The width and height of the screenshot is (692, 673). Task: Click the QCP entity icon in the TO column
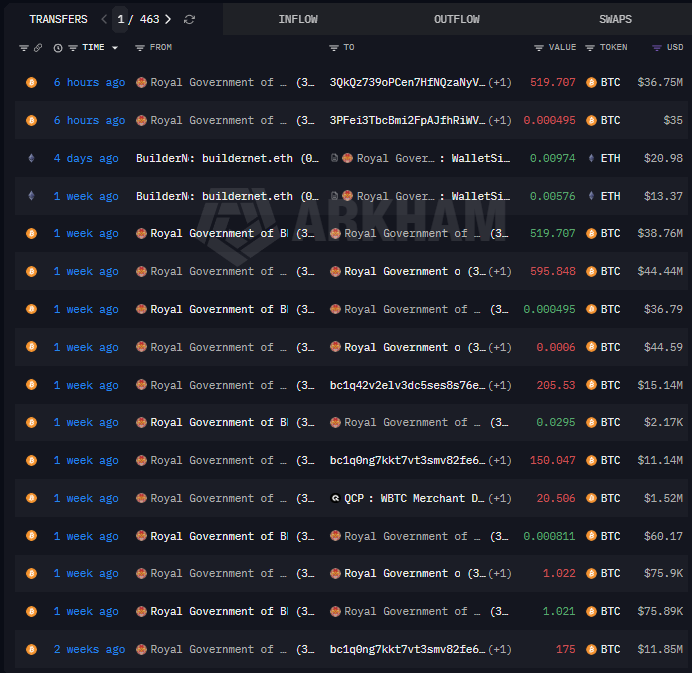(x=335, y=498)
